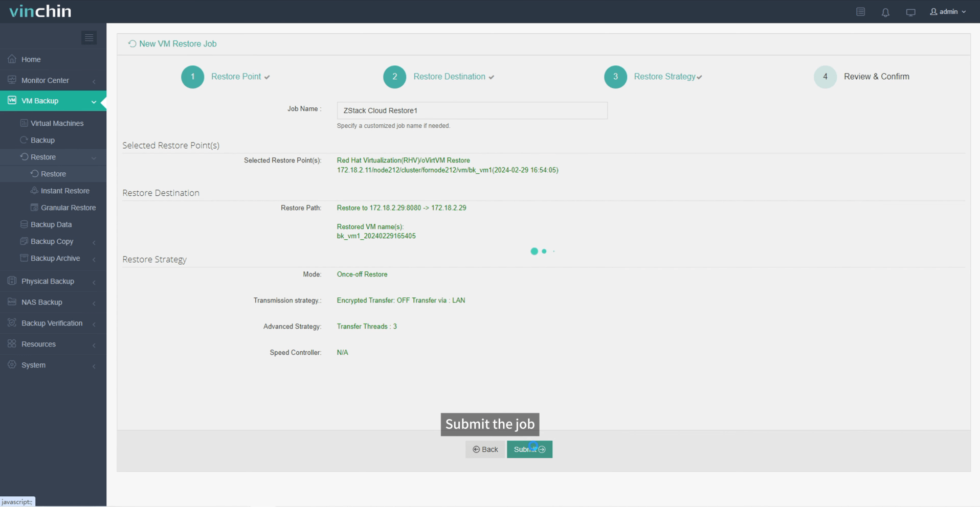980x507 pixels.
Task: Click Encrypted Transfer: OFF text
Action: pos(373,301)
